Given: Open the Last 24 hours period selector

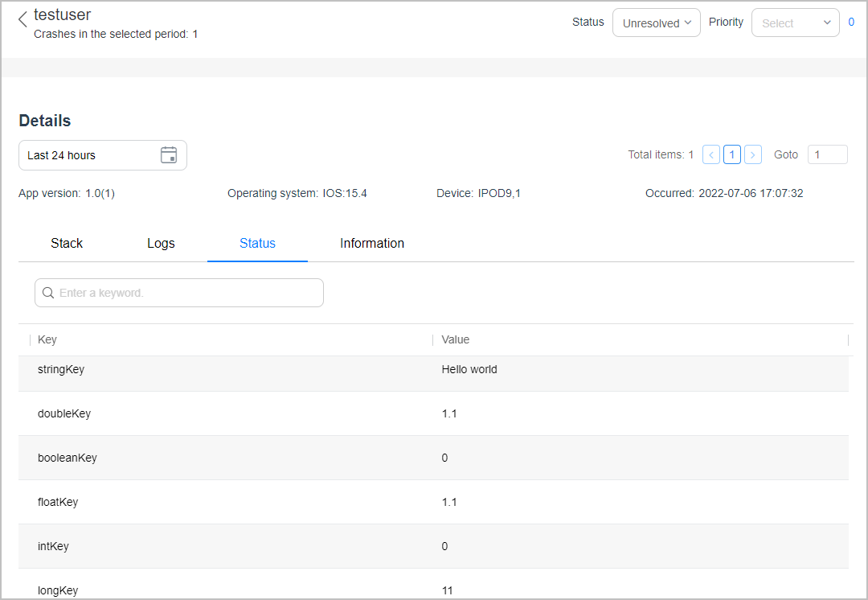Looking at the screenshot, I should (x=90, y=155).
